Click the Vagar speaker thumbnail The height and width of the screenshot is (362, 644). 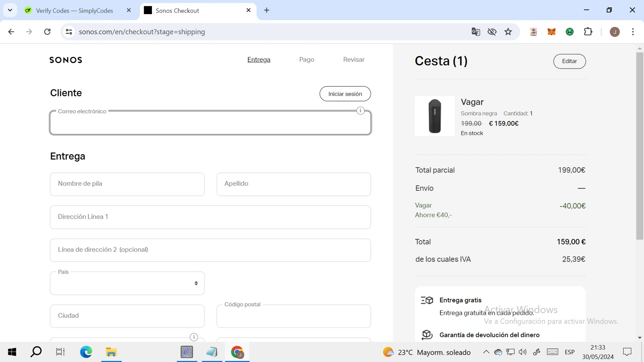click(434, 116)
